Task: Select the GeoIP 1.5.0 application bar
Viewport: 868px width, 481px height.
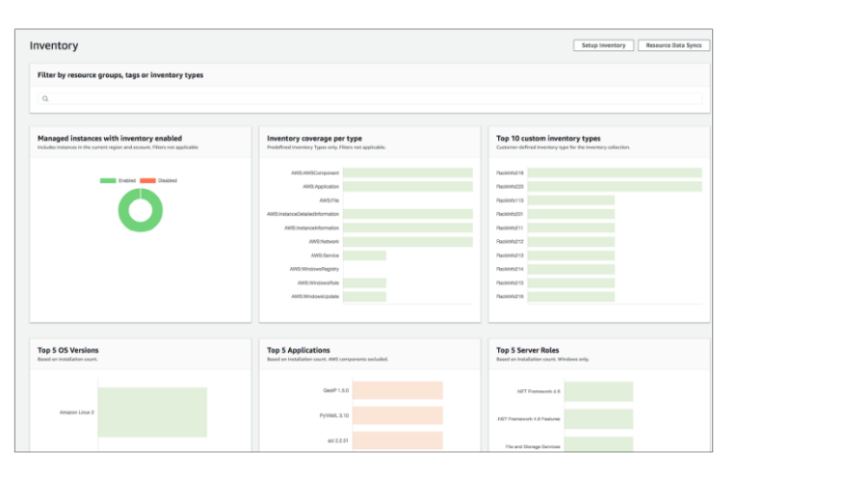Action: (x=398, y=390)
